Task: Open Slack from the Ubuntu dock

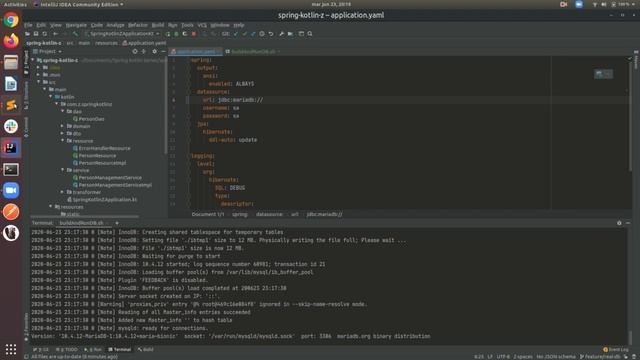Action: click(11, 126)
